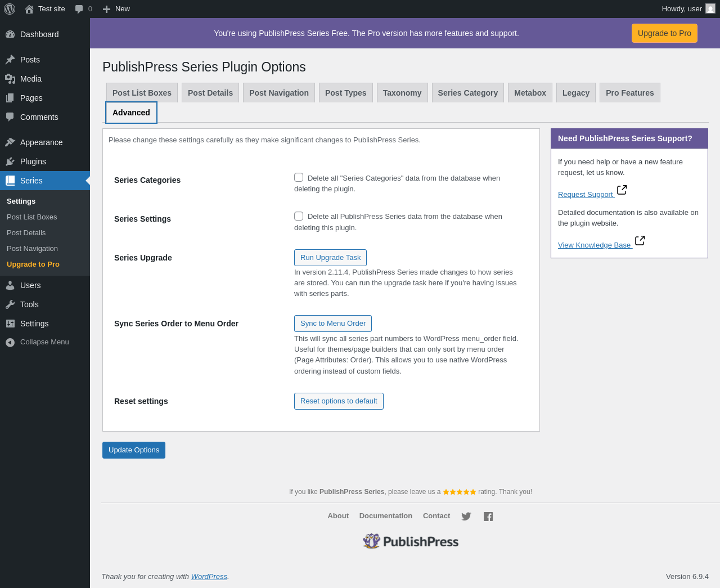Screen dimensions: 720x588
Task: Open the PublishPress Twitter icon
Action: click(466, 517)
